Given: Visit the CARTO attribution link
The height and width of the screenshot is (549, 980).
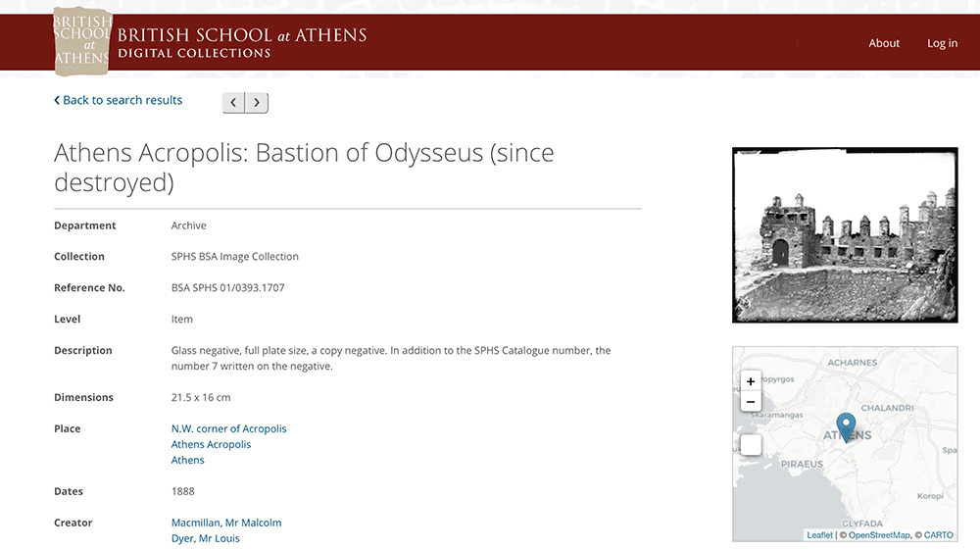Looking at the screenshot, I should click(938, 535).
